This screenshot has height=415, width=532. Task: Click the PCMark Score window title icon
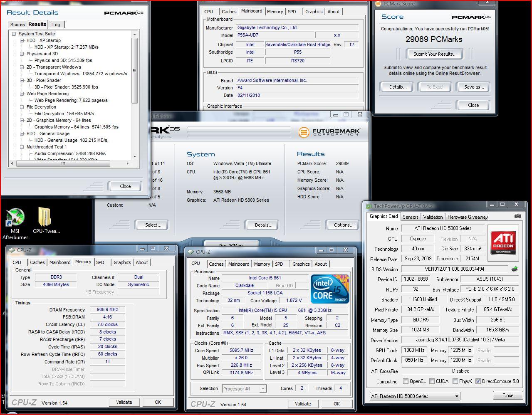(x=378, y=4)
